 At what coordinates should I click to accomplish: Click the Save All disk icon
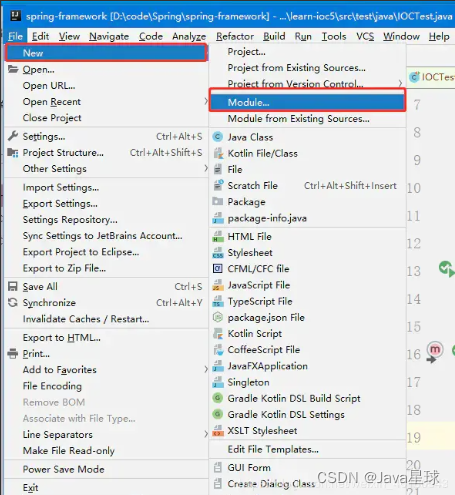tap(13, 286)
